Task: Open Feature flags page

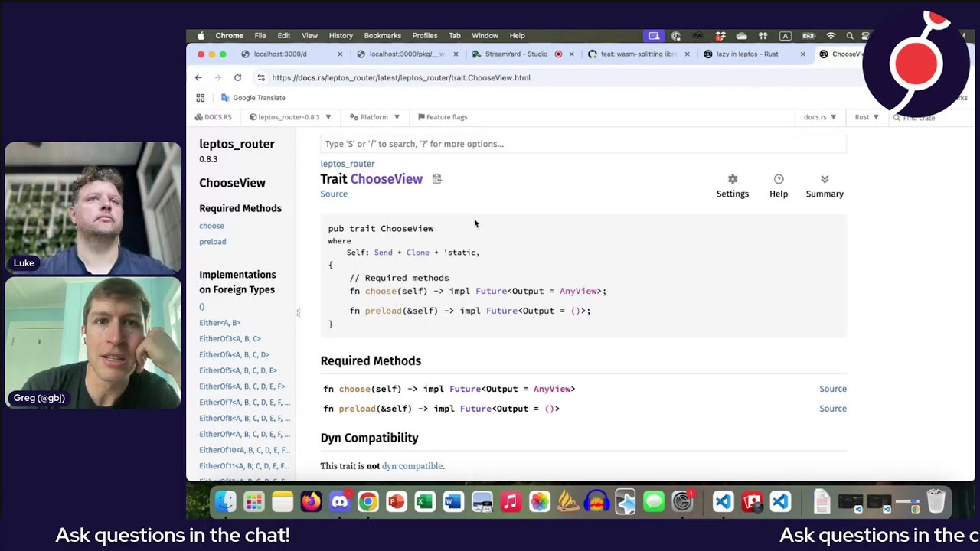Action: coord(443,117)
